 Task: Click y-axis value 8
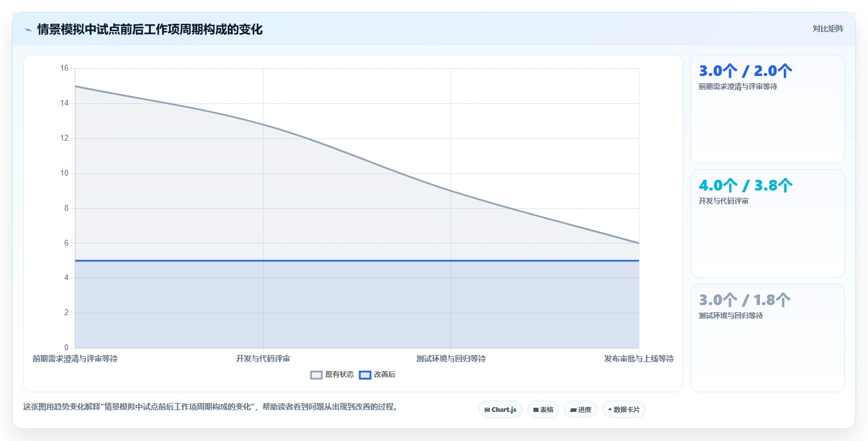[66, 208]
